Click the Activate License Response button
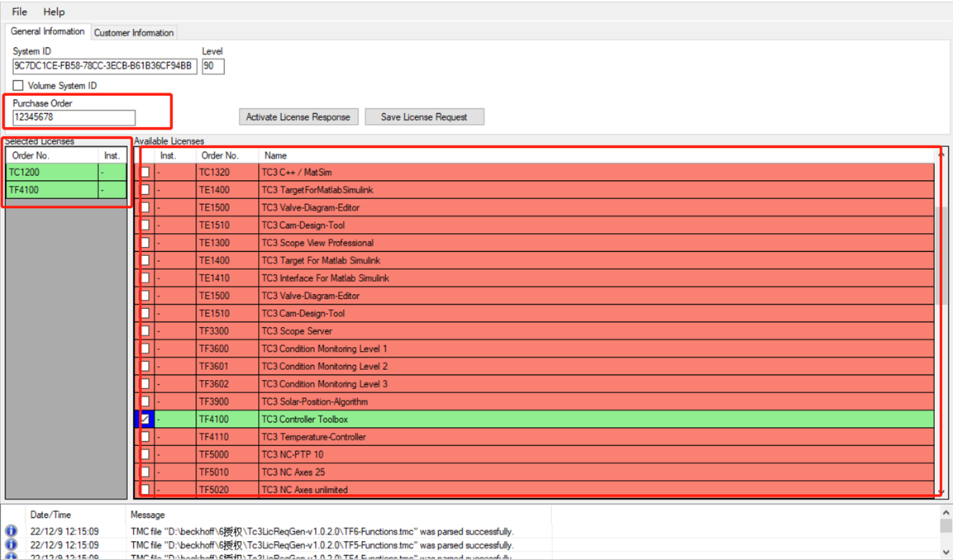Image resolution: width=953 pixels, height=560 pixels. pos(298,116)
